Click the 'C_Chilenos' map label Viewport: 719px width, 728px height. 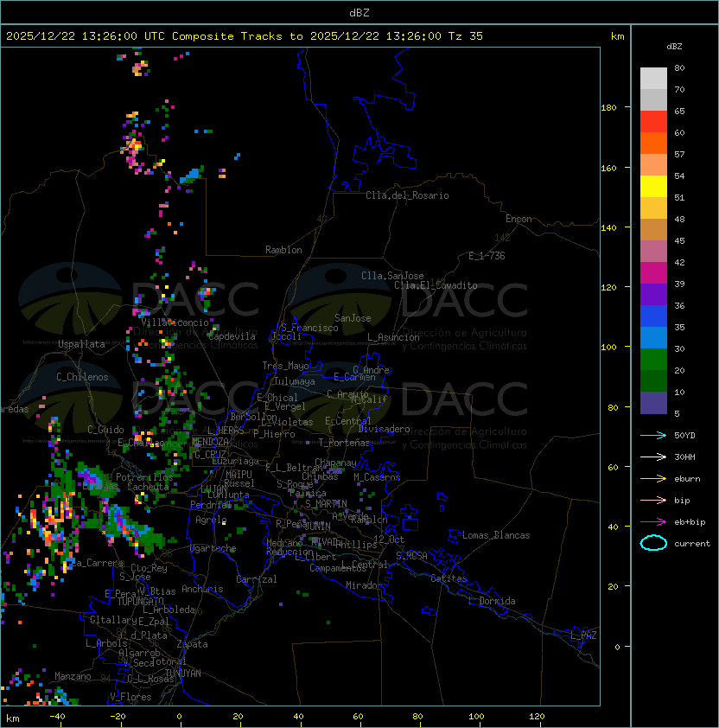point(82,377)
